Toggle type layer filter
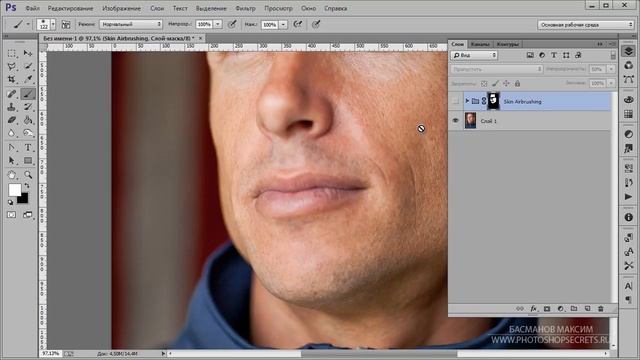 [x=554, y=55]
